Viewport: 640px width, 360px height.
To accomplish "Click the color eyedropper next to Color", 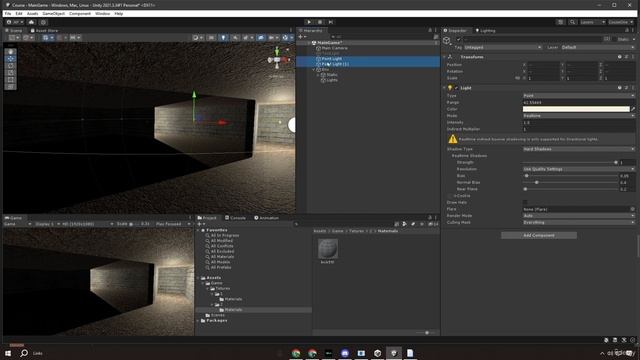I will pos(633,109).
